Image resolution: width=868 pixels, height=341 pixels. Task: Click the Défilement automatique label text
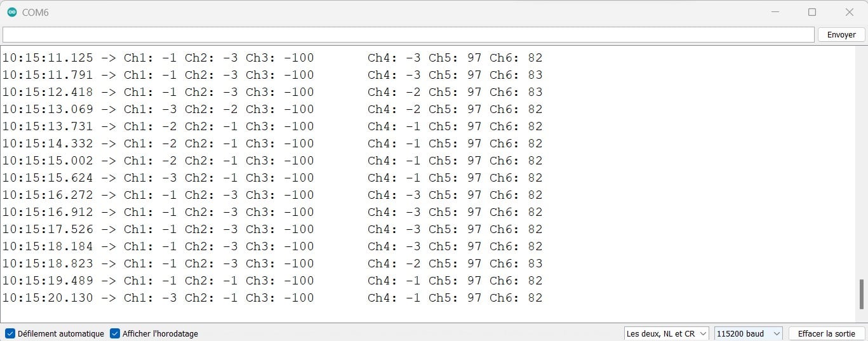[x=60, y=333]
